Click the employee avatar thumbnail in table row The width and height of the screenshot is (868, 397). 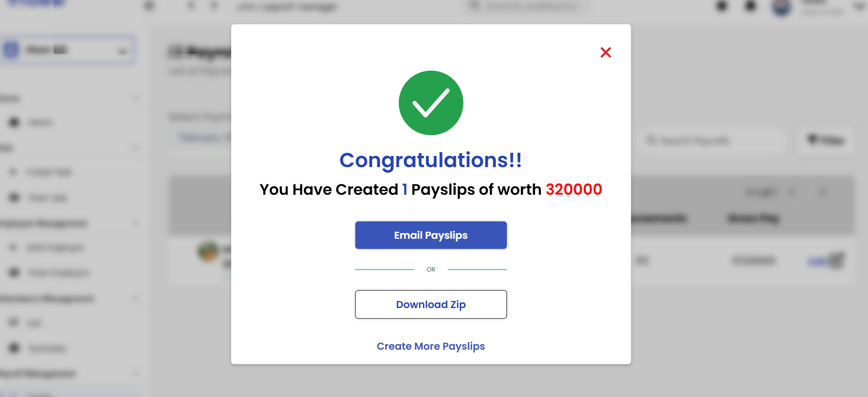tap(208, 252)
